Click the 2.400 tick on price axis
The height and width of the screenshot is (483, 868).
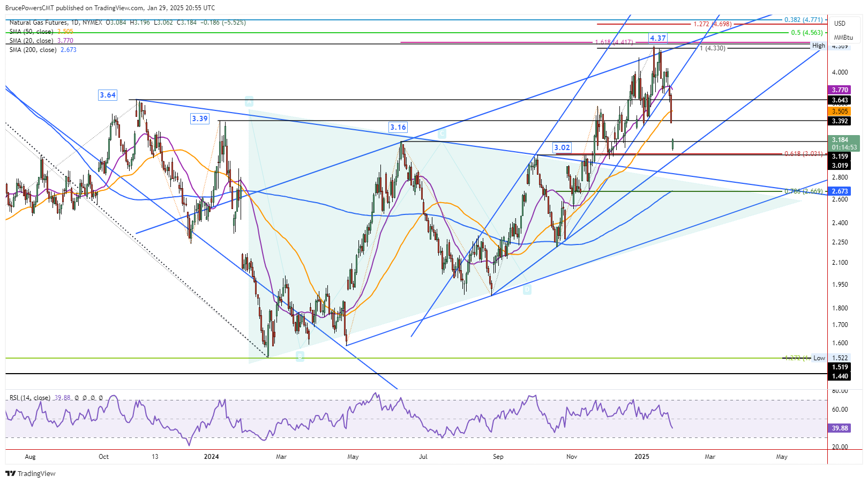point(840,223)
